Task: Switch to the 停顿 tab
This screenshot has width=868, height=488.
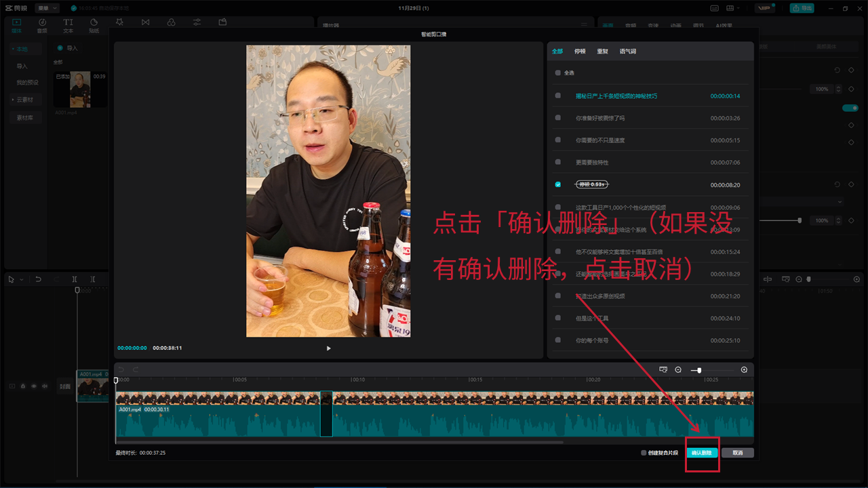Action: 580,52
